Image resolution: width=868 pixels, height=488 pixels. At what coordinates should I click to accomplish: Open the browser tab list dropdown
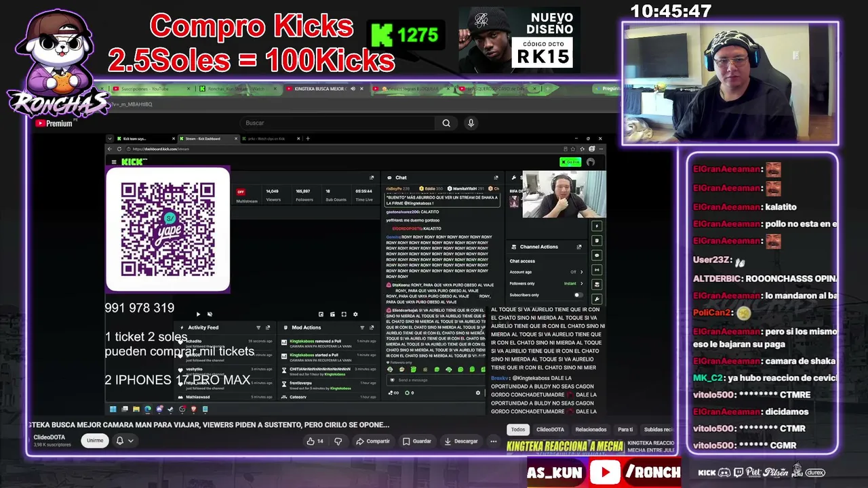tap(111, 138)
